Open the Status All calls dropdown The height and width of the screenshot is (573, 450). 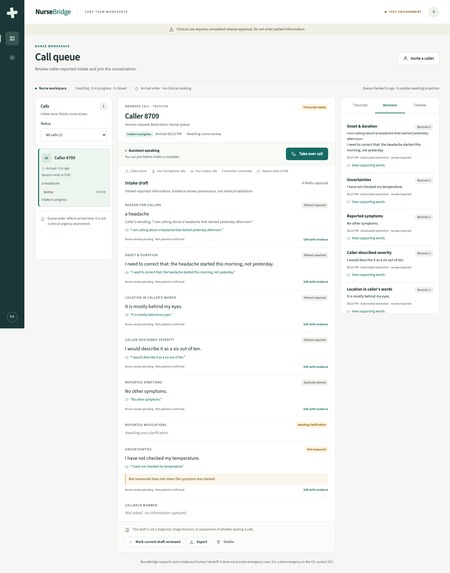click(73, 135)
